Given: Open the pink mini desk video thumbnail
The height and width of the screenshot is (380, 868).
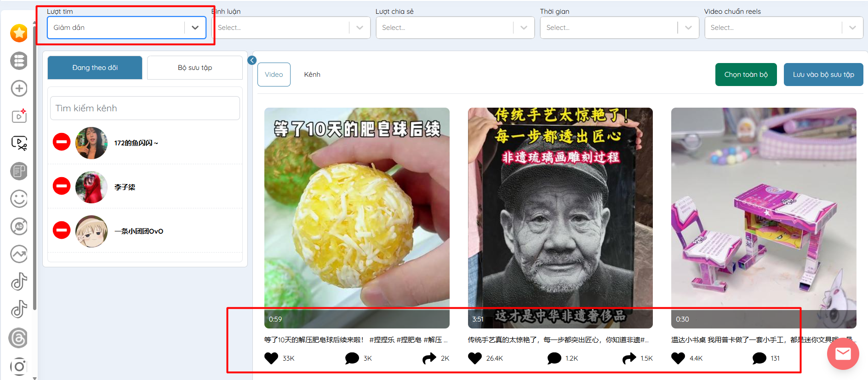Looking at the screenshot, I should tap(764, 218).
